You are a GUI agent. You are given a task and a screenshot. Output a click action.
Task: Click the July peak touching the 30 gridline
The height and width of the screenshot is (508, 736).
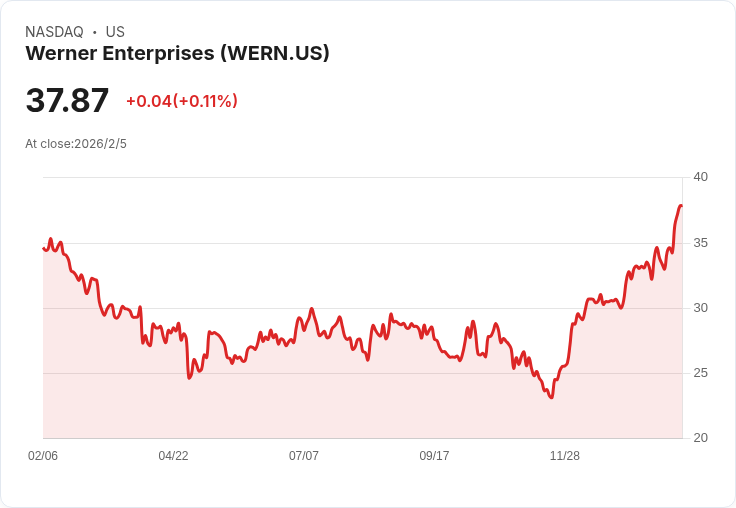coord(312,309)
